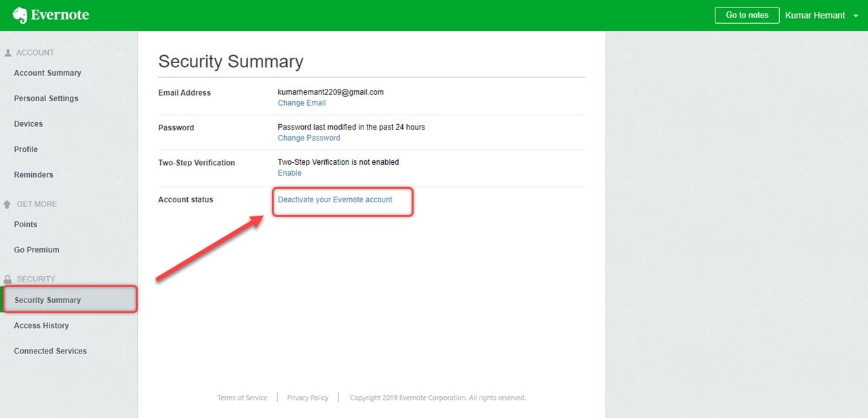Select Go Premium in the sidebar

(x=37, y=250)
